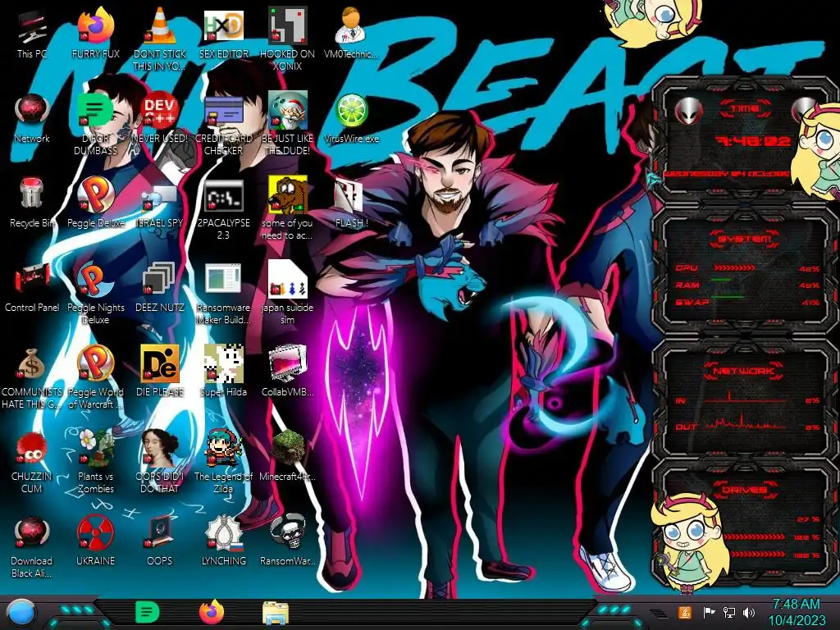Select the portrait painting desktop shortcut

[x=160, y=447]
